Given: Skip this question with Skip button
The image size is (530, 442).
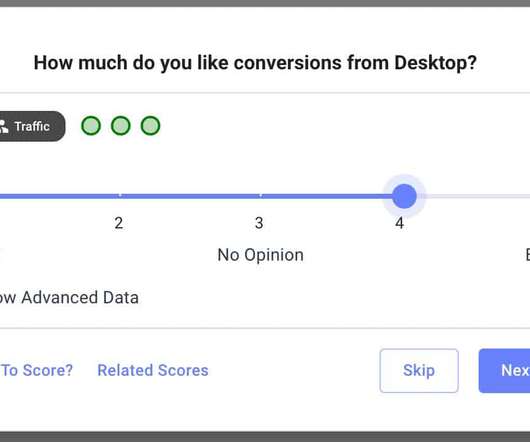Looking at the screenshot, I should (x=419, y=371).
